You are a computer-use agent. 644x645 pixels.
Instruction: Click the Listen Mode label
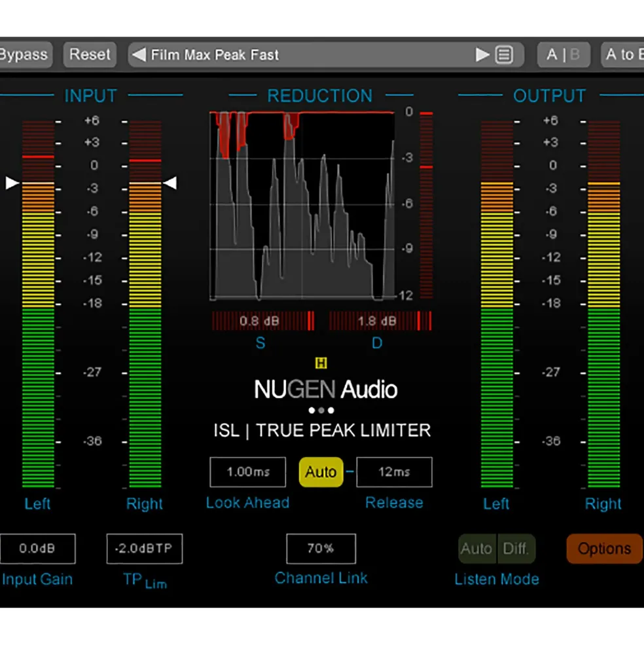(497, 579)
